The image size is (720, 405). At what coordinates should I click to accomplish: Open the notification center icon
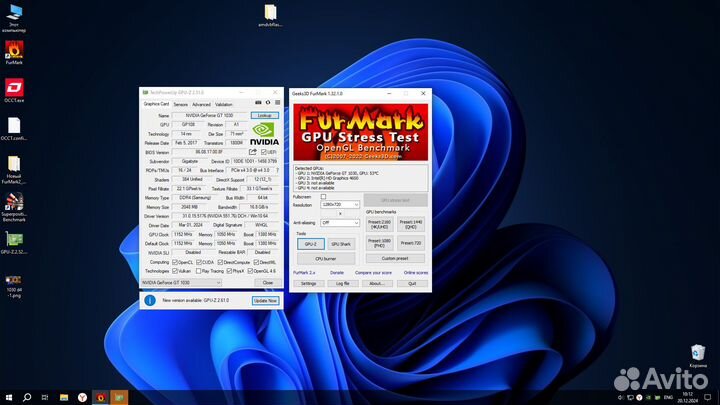[x=708, y=397]
